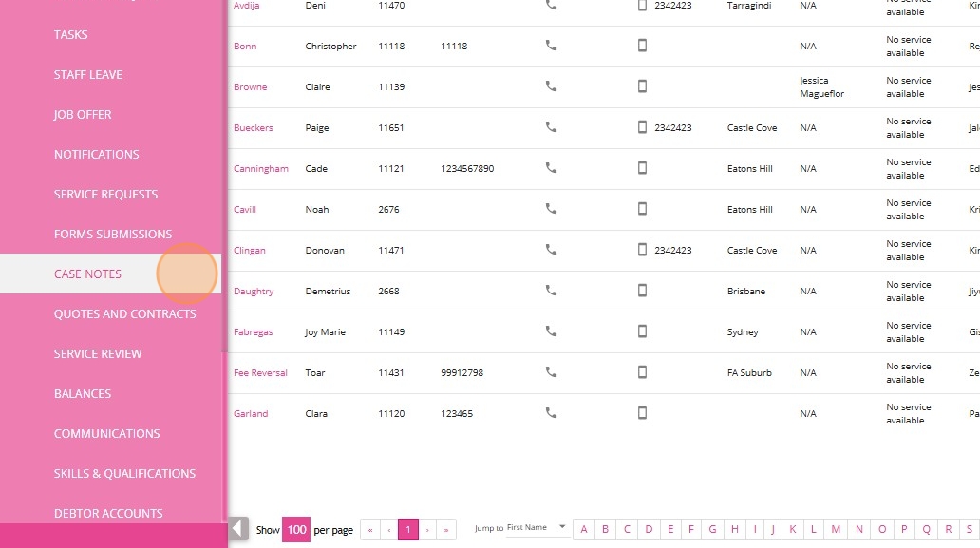Image resolution: width=980 pixels, height=548 pixels.
Task: Open Service Review in the sidebar
Action: [x=98, y=353]
